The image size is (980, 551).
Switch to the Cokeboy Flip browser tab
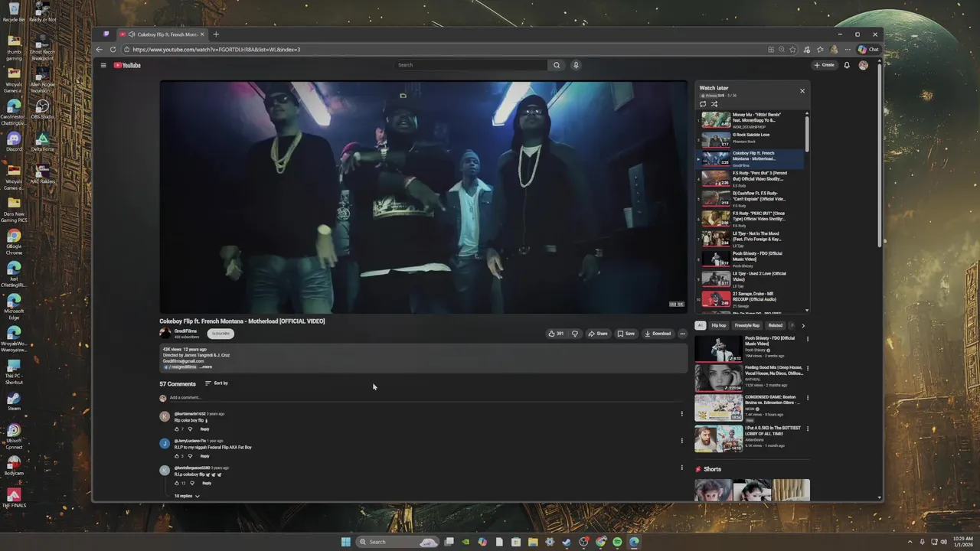pyautogui.click(x=162, y=34)
